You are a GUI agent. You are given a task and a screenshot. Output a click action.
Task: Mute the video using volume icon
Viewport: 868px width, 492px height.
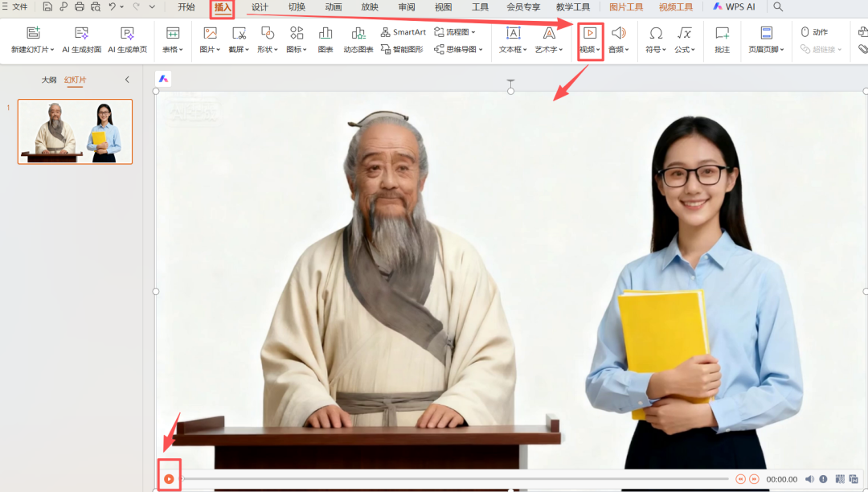pyautogui.click(x=809, y=479)
